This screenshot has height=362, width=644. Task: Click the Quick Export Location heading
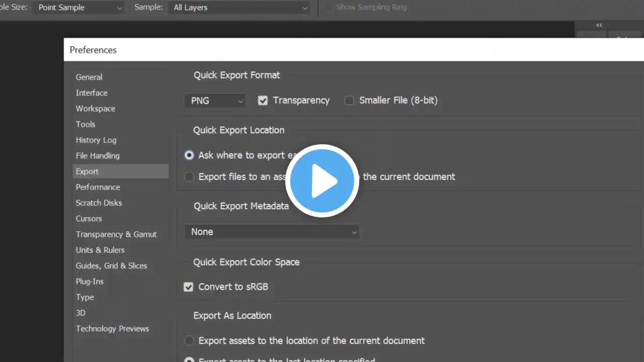click(238, 130)
